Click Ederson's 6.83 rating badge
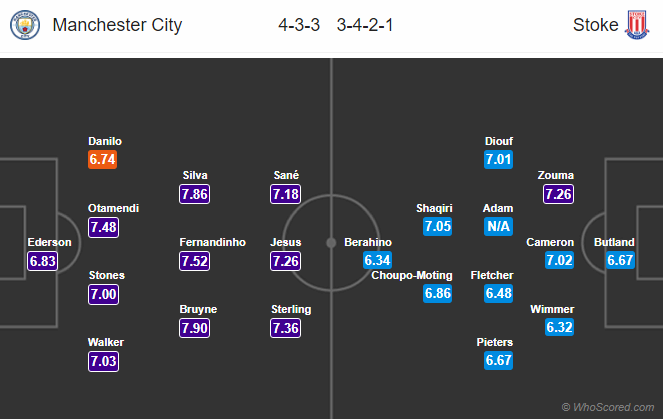This screenshot has height=419, width=663. [x=44, y=261]
